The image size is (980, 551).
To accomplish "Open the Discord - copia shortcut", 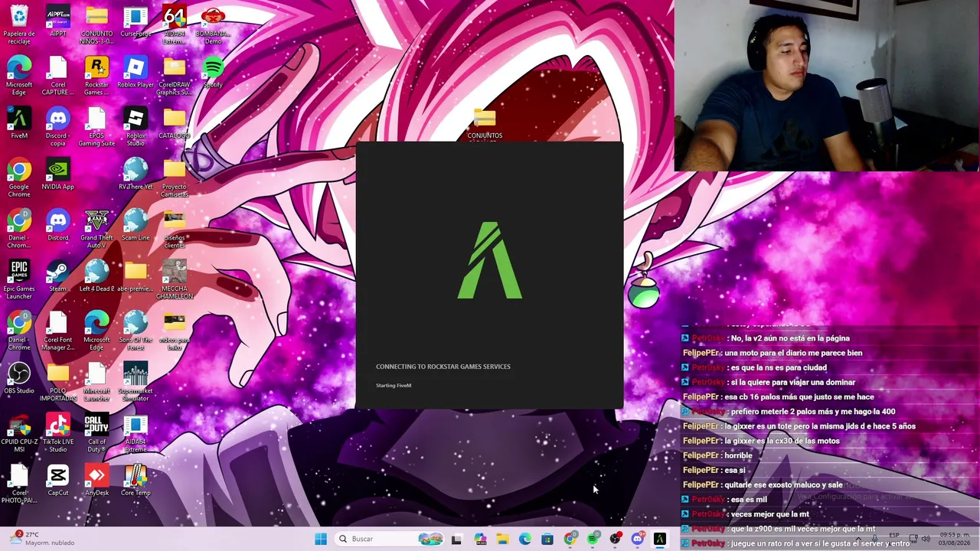I will coord(58,127).
